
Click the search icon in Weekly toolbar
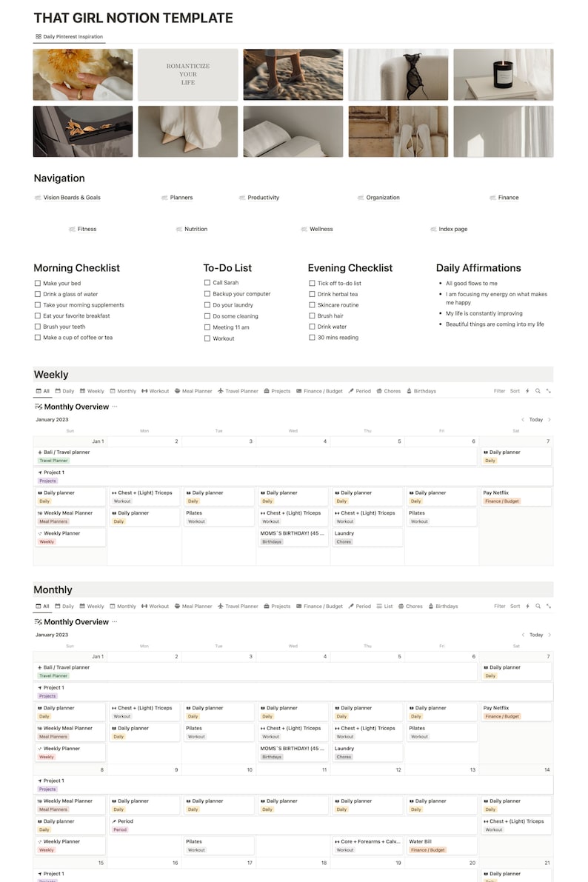point(538,391)
